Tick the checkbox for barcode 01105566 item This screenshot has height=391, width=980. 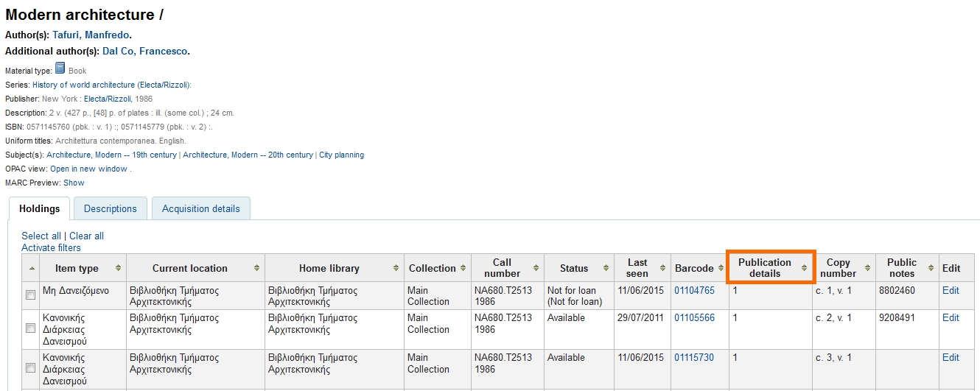point(31,328)
